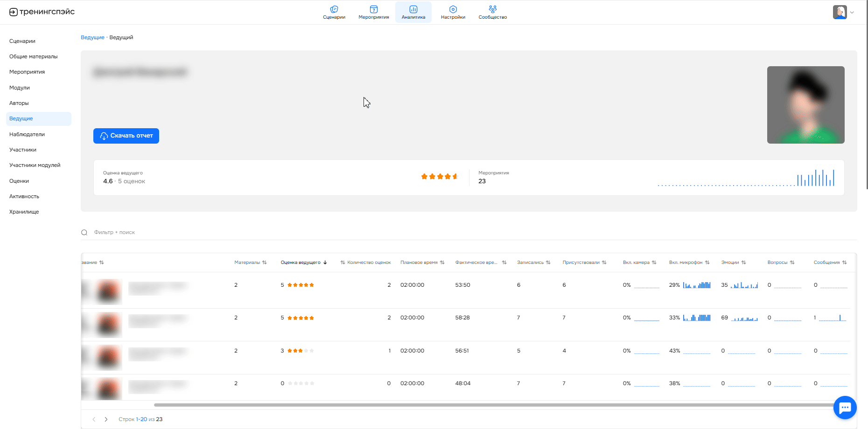Toggle sort on Оценка ведущего column

pyautogui.click(x=303, y=263)
